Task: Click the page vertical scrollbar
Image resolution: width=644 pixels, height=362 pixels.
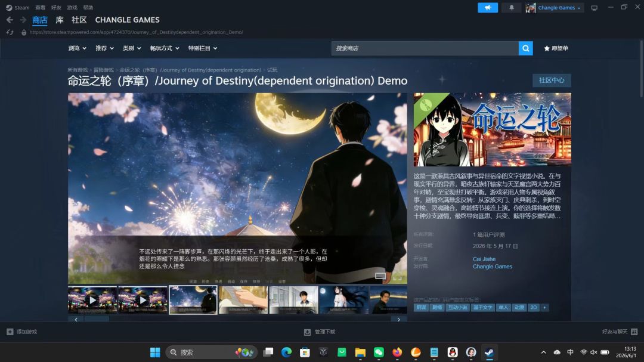Action: click(641, 68)
